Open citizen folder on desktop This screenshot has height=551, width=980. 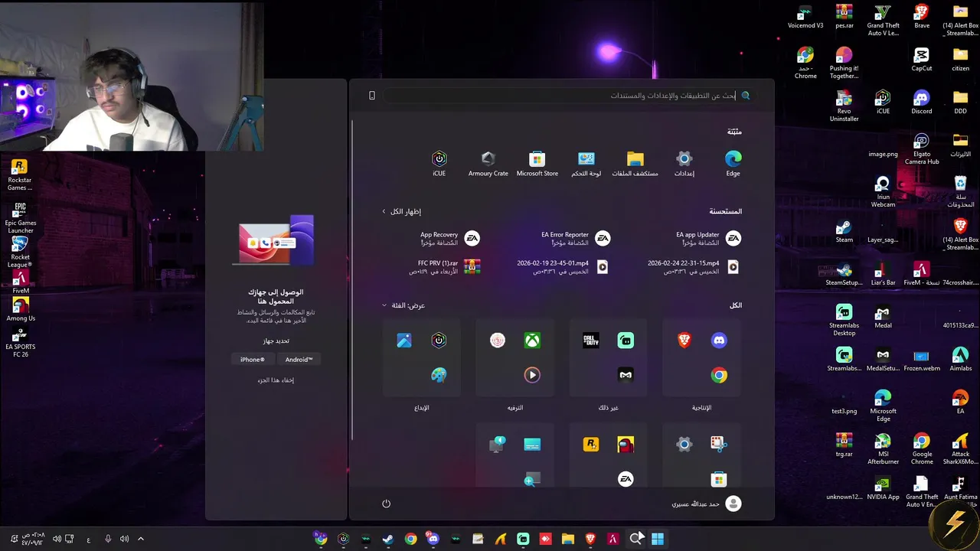(x=960, y=60)
